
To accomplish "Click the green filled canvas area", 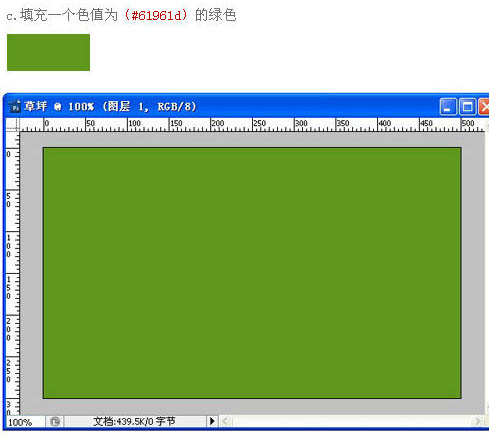I will tap(252, 273).
